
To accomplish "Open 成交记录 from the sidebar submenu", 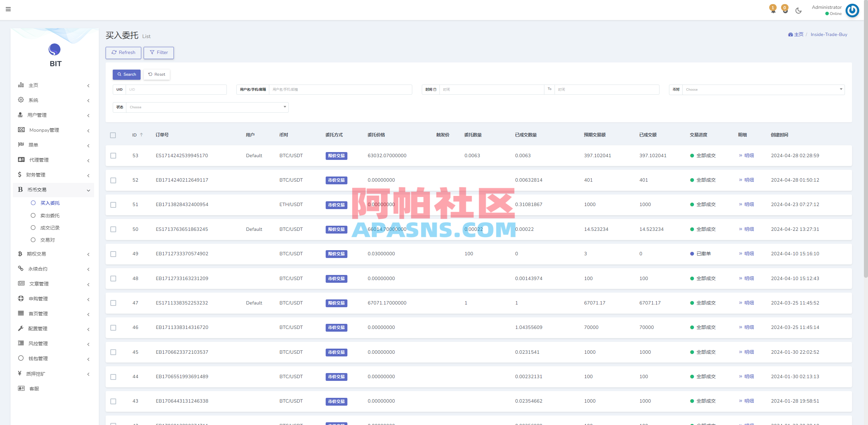I will coord(50,227).
